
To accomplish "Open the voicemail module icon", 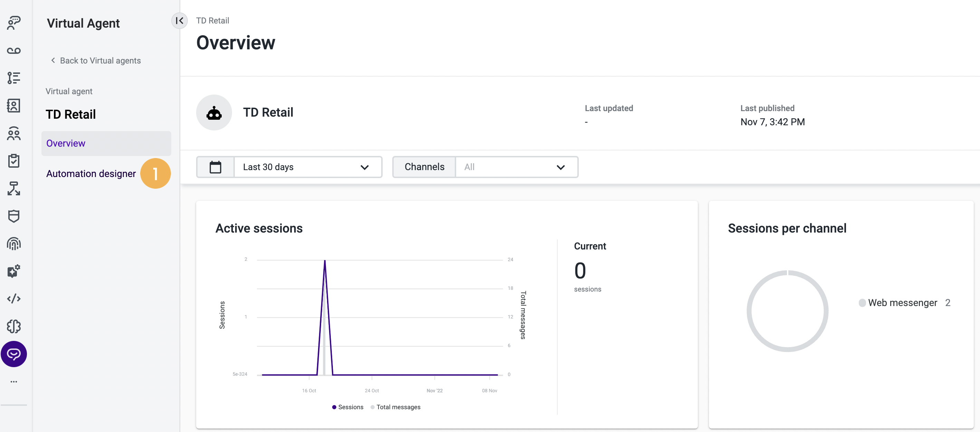I will [14, 51].
